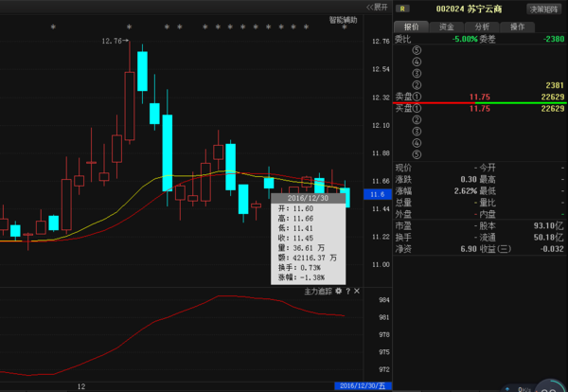The width and height of the screenshot is (568, 392).
Task: Open 智能辅助 smart assist
Action: [x=343, y=20]
